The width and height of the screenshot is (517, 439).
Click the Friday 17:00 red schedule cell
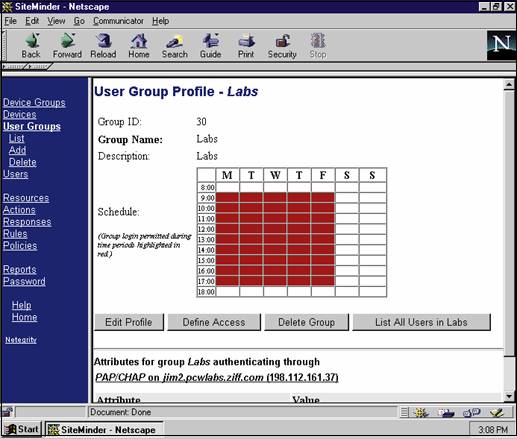[x=323, y=281]
